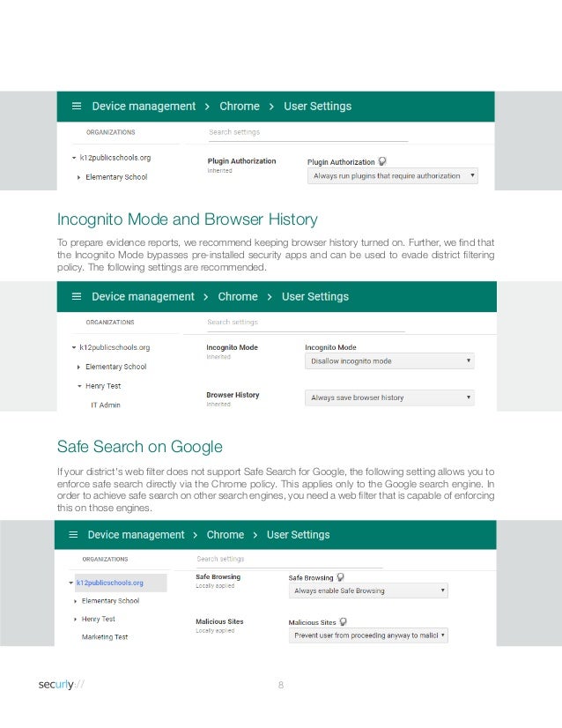
Task: Click 'Browser History' setting label
Action: tap(233, 395)
